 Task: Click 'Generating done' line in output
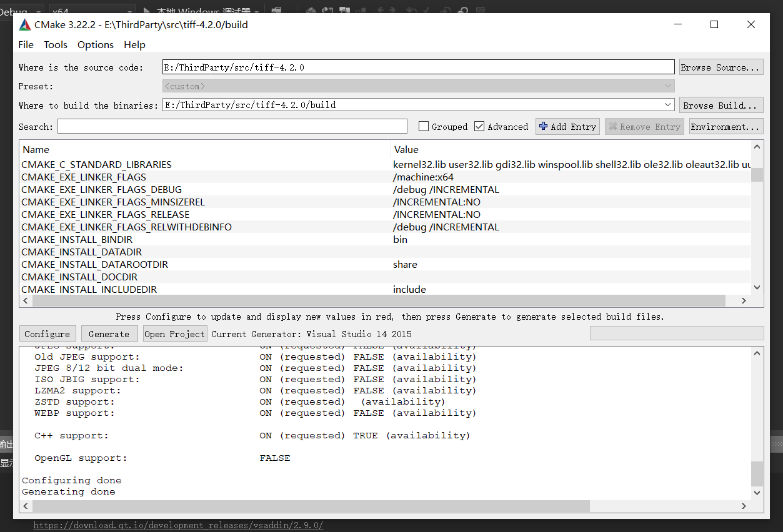point(69,491)
